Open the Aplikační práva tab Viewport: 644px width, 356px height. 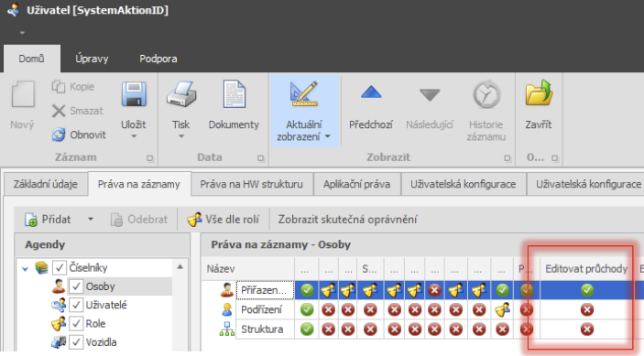pyautogui.click(x=356, y=184)
